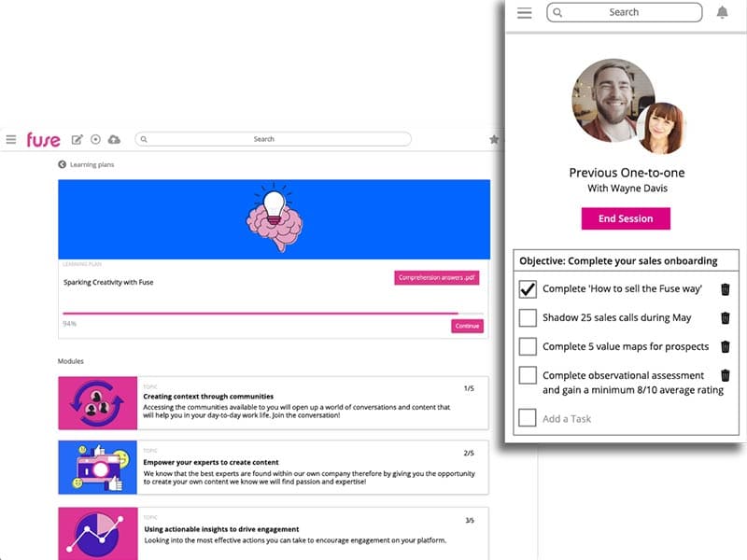Viewport: 747px width, 560px height.
Task: Open Empower your experts camera thumbnail
Action: coord(98,468)
